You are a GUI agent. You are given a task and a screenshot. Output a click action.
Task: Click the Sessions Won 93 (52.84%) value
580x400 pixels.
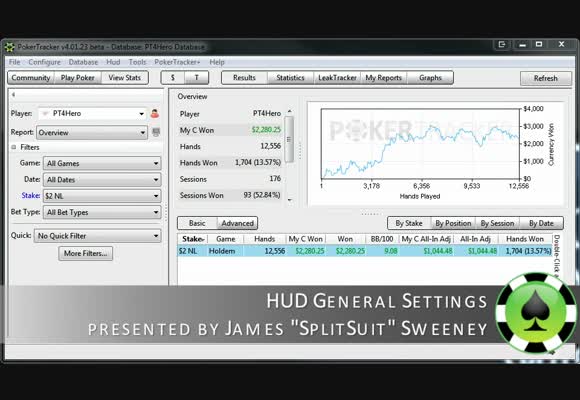click(262, 195)
